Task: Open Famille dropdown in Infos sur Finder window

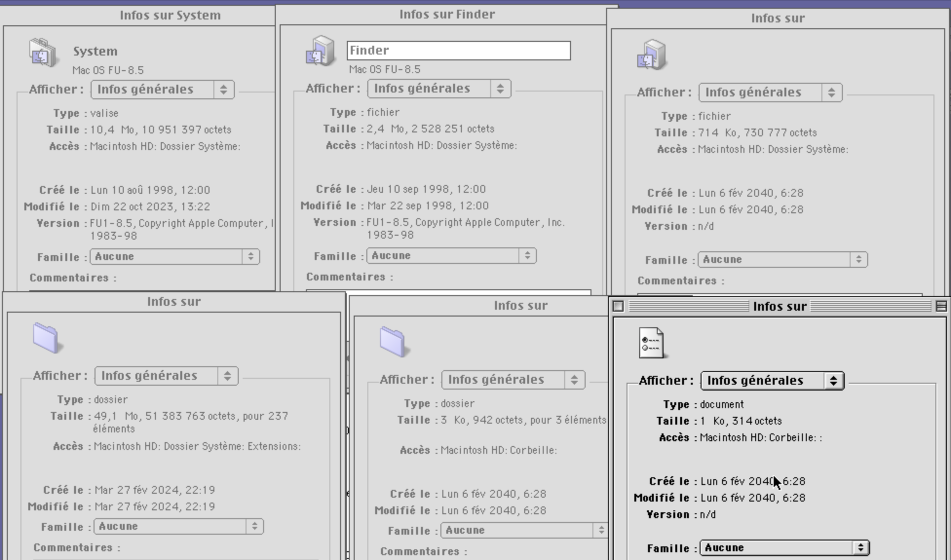Action: [x=452, y=256]
